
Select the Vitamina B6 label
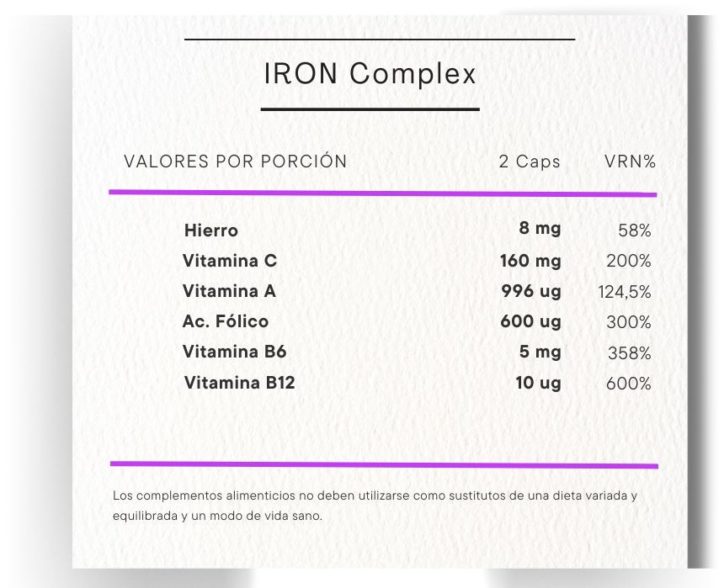click(x=235, y=352)
